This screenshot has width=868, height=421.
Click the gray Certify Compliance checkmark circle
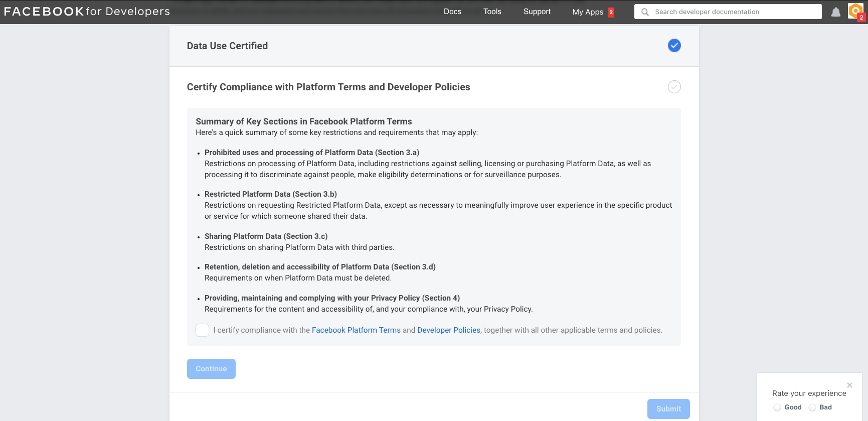pyautogui.click(x=674, y=87)
